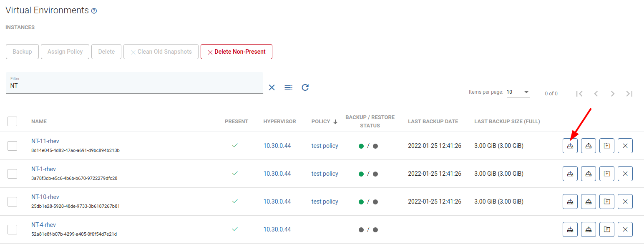Screen dimensions: 644x244
Task: Open the test policy link for NT-1-rhev
Action: [x=325, y=174]
